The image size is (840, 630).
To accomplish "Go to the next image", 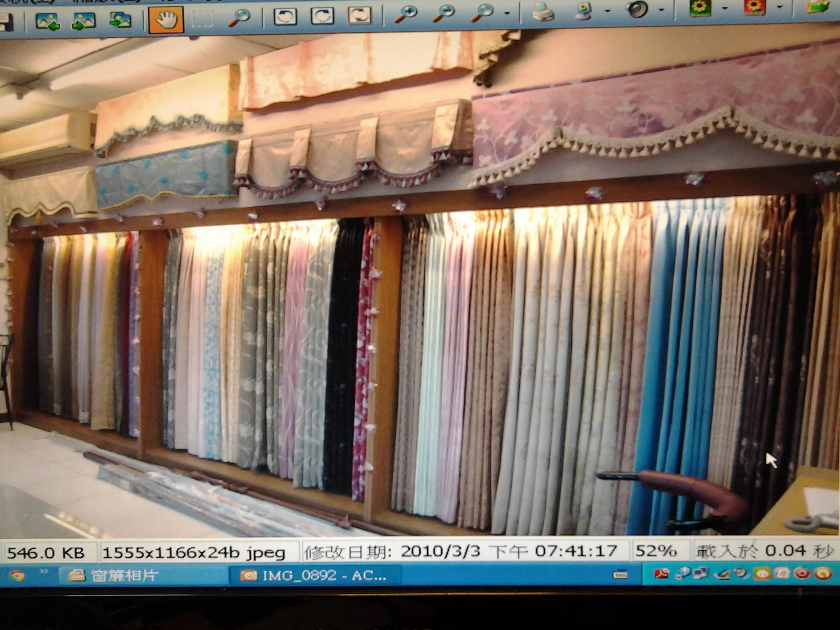I will click(84, 21).
